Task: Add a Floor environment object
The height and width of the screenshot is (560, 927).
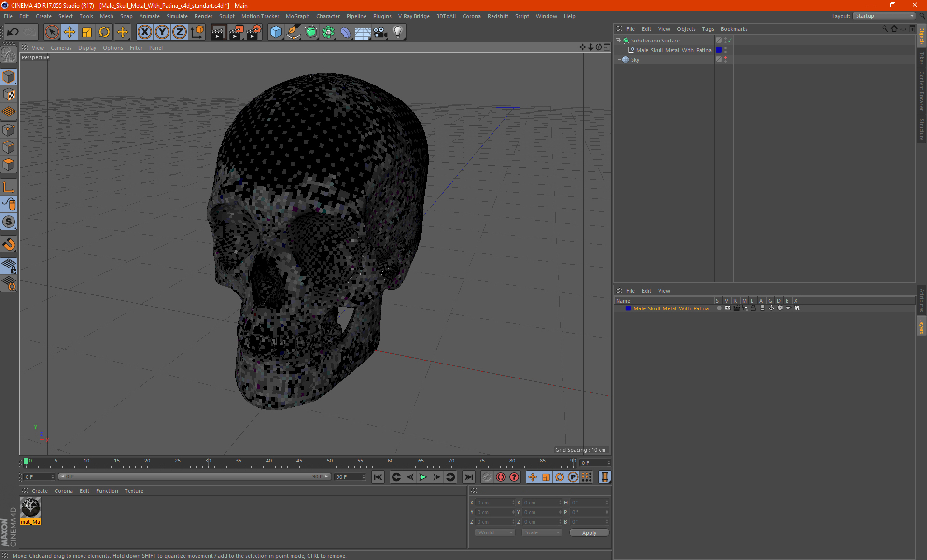Action: (363, 32)
